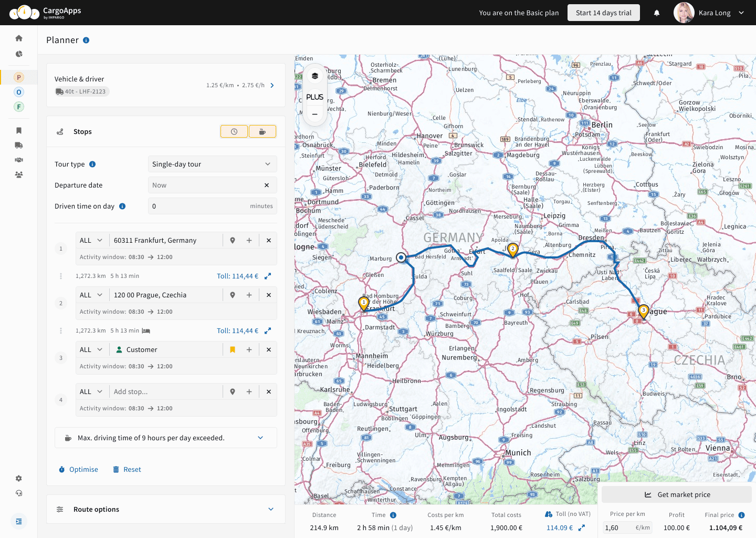This screenshot has width=756, height=538.
Task: Open statistics via the pie chart sidebar icon
Action: 19,54
